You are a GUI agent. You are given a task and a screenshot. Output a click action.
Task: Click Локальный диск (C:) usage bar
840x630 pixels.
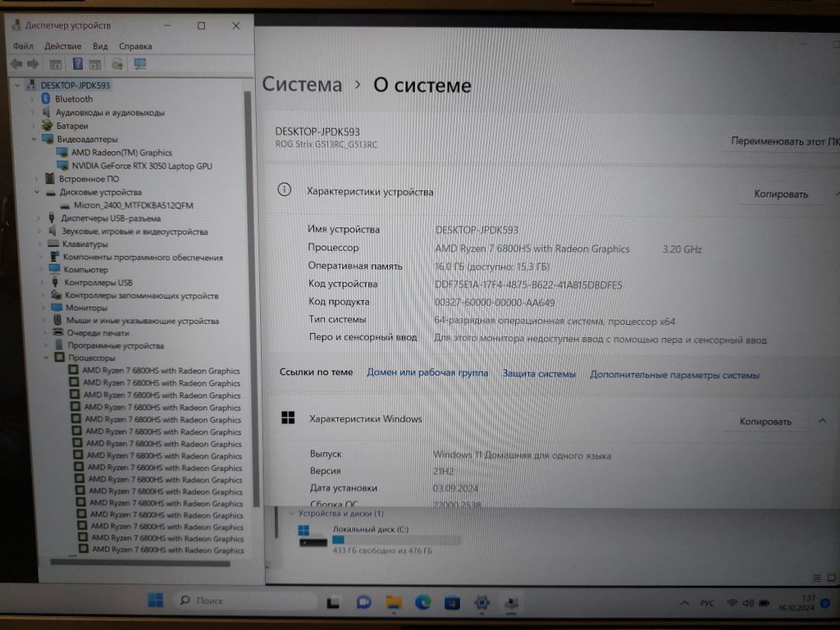pos(396,540)
